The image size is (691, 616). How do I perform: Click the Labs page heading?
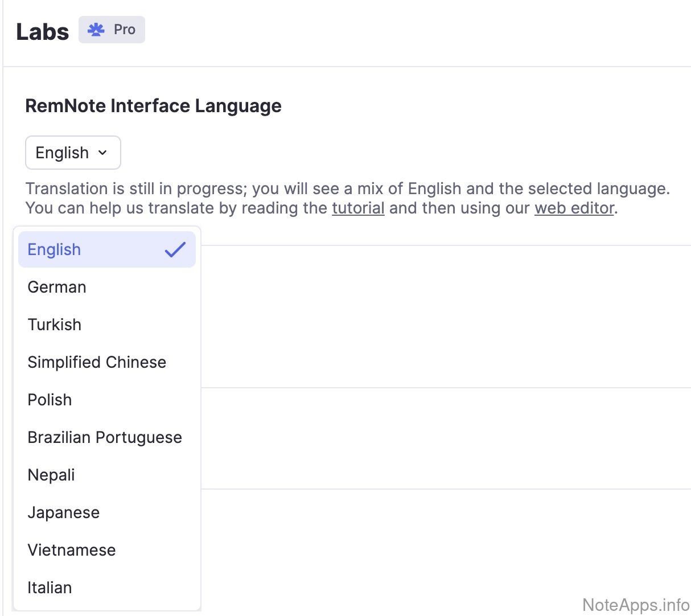click(43, 32)
